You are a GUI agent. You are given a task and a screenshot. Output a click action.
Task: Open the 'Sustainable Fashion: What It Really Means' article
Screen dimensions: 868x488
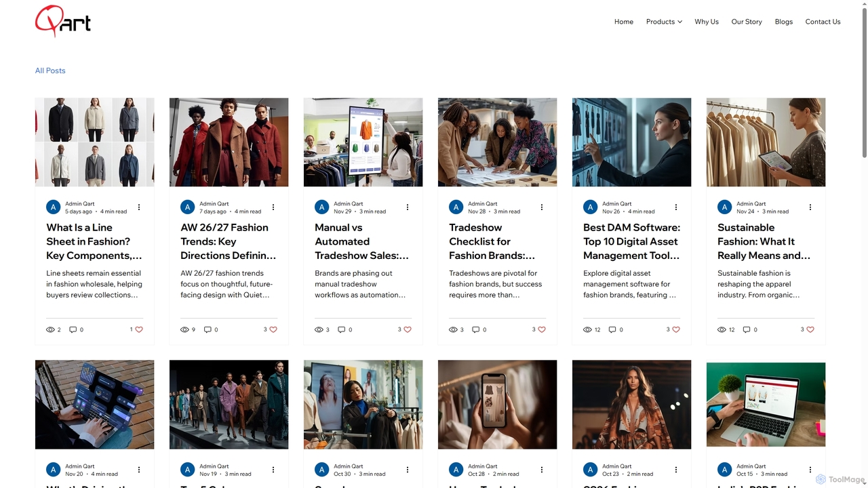[766, 241]
